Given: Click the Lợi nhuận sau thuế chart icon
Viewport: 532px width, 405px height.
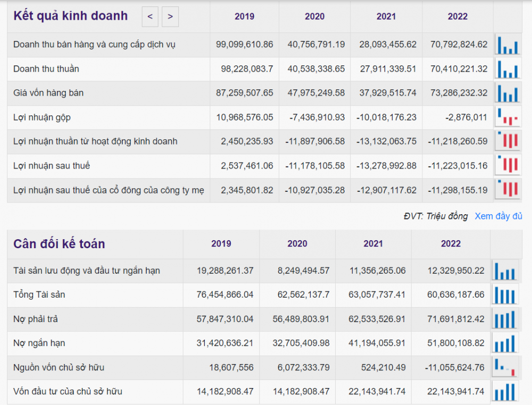Looking at the screenshot, I should pyautogui.click(x=508, y=166).
